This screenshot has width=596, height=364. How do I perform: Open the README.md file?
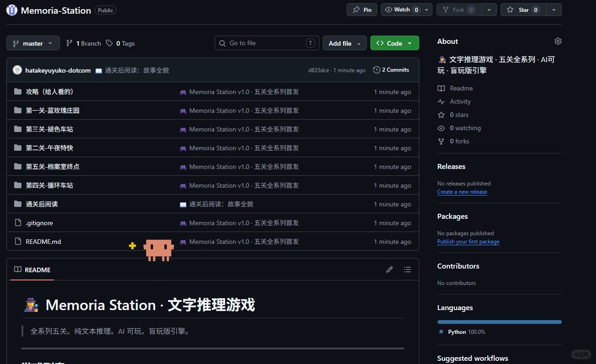pos(43,242)
